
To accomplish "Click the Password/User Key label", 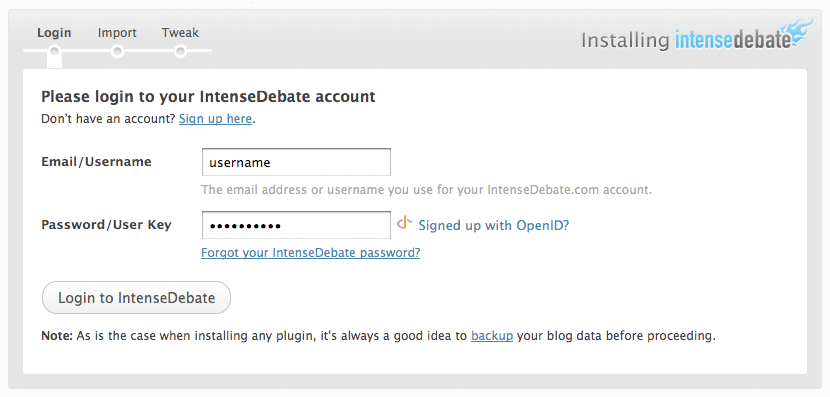I will [x=106, y=224].
